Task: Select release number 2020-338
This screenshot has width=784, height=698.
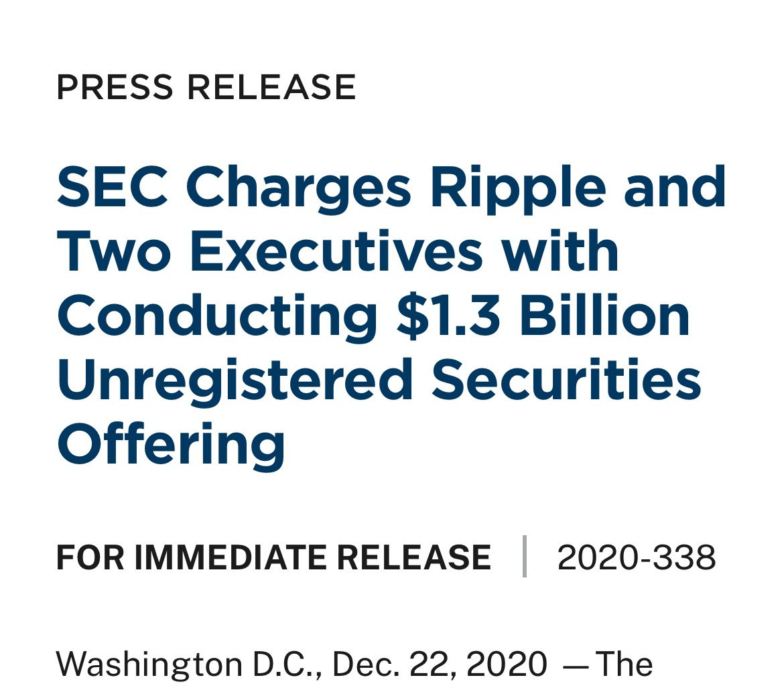Action: (637, 557)
